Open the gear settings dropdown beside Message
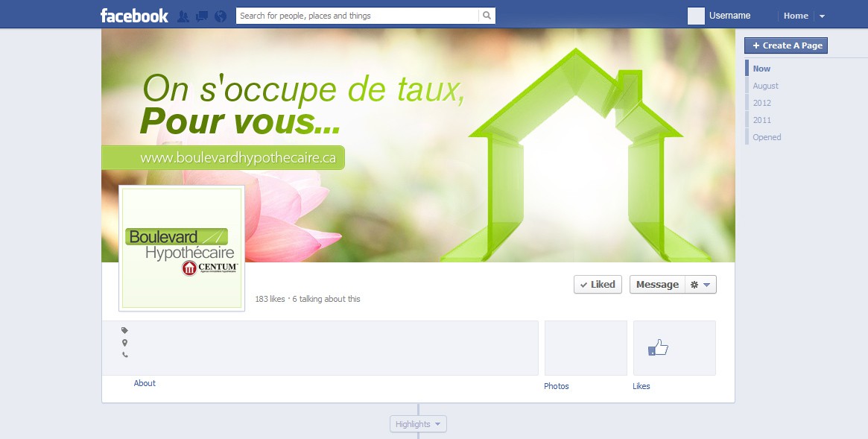This screenshot has width=868, height=439. (x=701, y=285)
